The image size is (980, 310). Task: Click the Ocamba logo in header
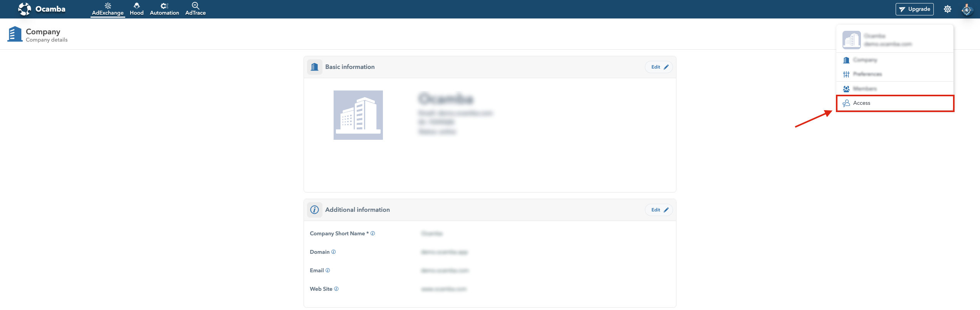(42, 9)
